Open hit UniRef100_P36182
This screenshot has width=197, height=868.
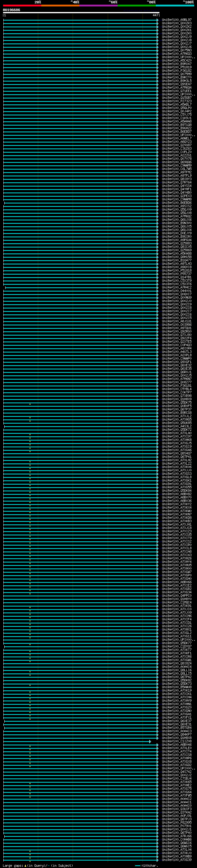pos(177,71)
